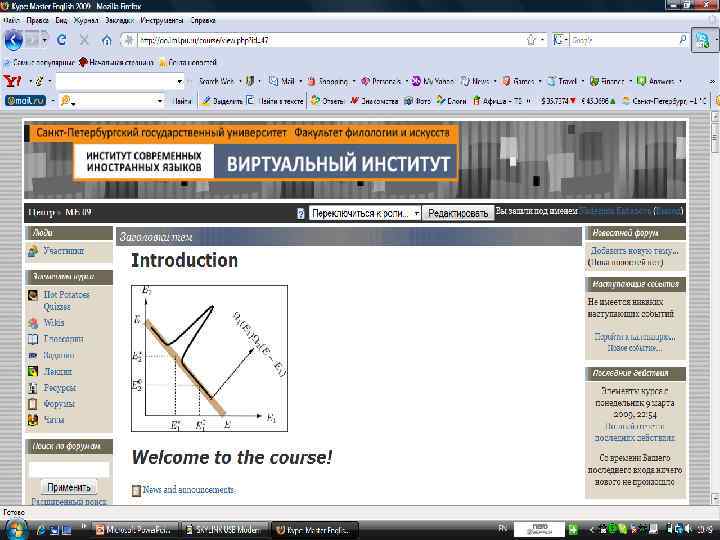This screenshot has width=720, height=540.
Task: Click the MF 09 breadcrumb link
Action: coord(78,212)
